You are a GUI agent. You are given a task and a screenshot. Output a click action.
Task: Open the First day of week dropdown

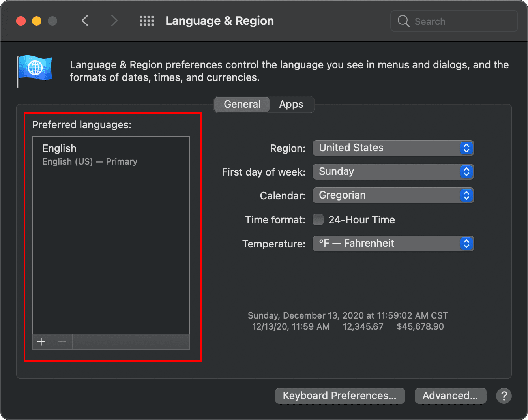tap(393, 172)
